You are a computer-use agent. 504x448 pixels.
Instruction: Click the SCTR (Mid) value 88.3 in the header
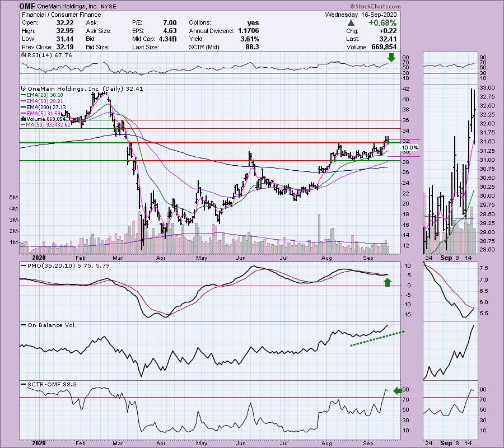(253, 47)
